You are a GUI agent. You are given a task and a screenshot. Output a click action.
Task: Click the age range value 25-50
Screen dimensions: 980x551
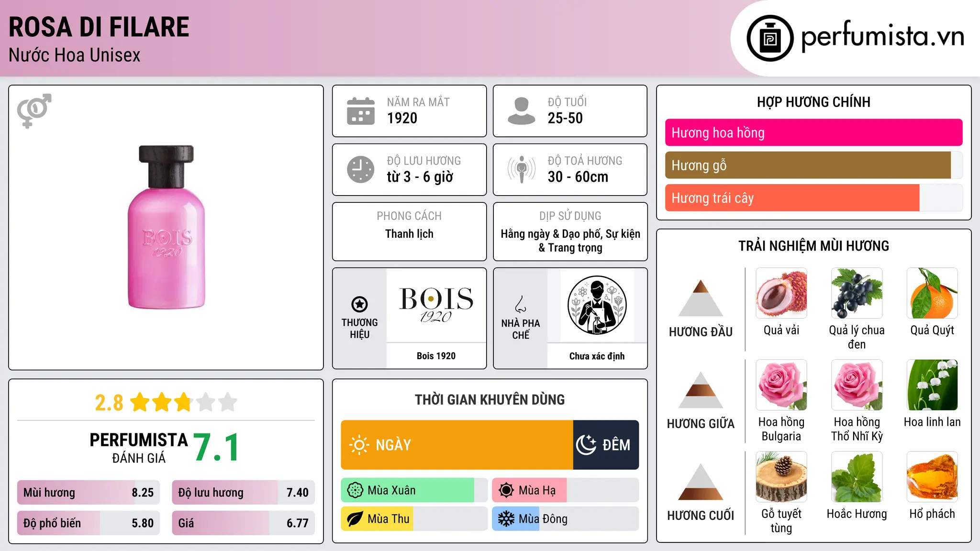point(565,118)
